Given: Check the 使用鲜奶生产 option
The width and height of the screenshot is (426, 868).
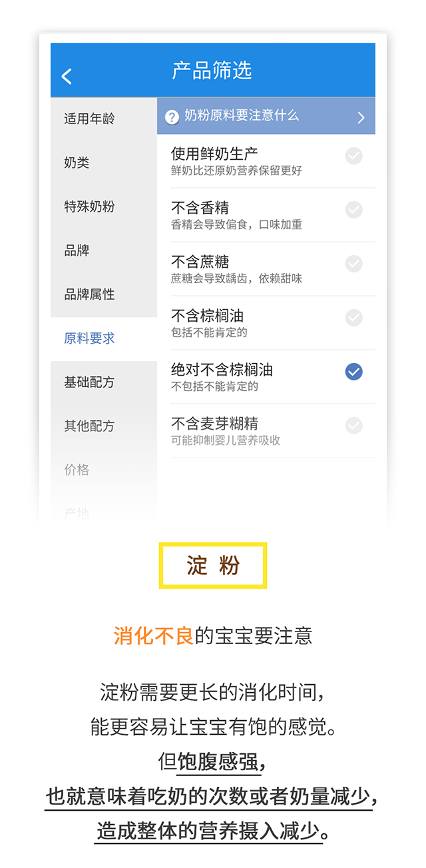Looking at the screenshot, I should pyautogui.click(x=353, y=156).
